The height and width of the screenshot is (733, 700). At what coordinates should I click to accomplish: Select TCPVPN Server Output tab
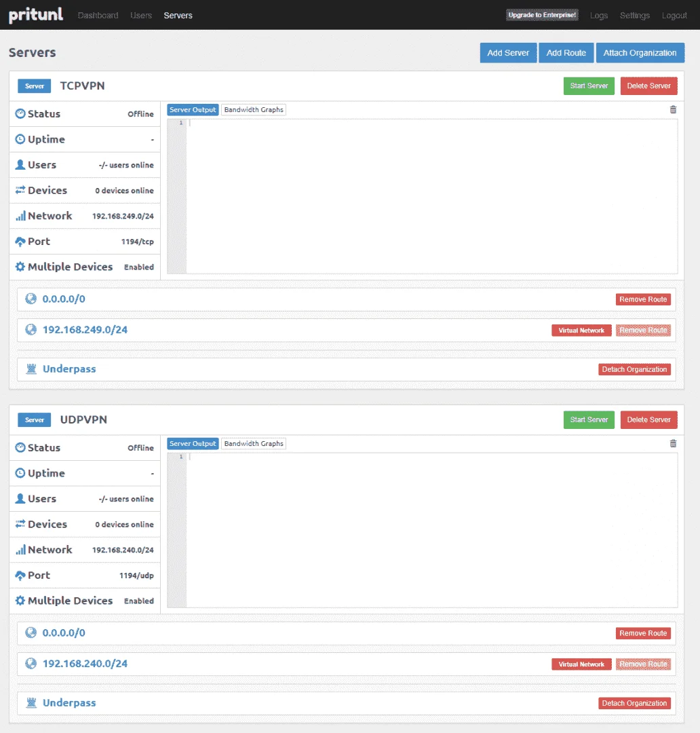pos(193,110)
